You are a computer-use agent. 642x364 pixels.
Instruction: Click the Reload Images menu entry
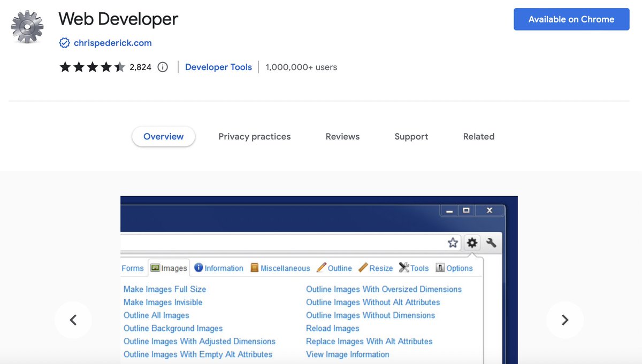(x=332, y=328)
